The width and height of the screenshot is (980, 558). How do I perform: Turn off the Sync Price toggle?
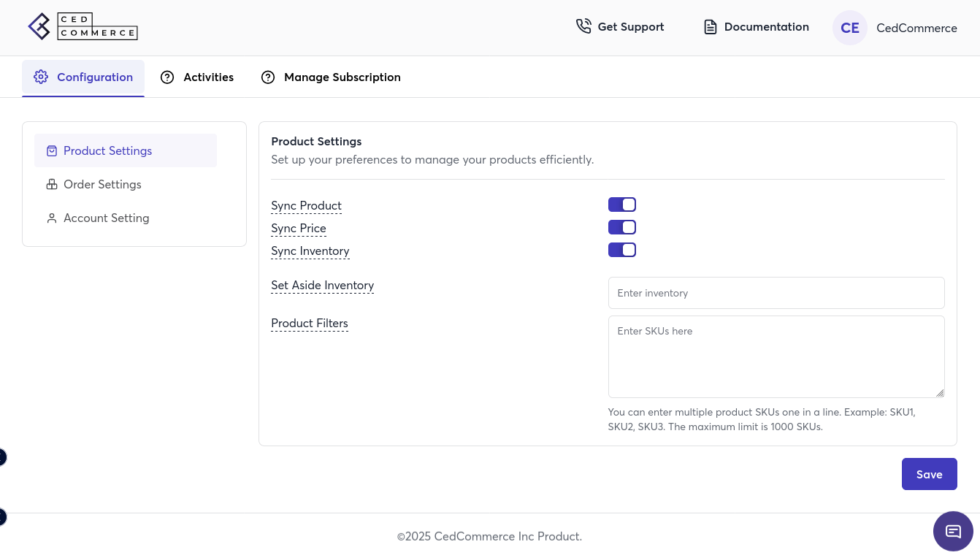(x=621, y=227)
